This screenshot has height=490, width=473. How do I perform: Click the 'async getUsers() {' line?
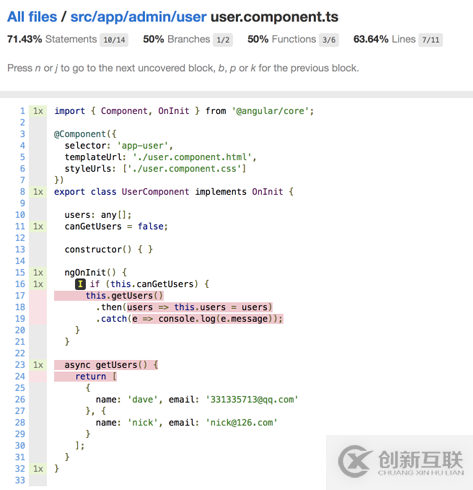[111, 365]
